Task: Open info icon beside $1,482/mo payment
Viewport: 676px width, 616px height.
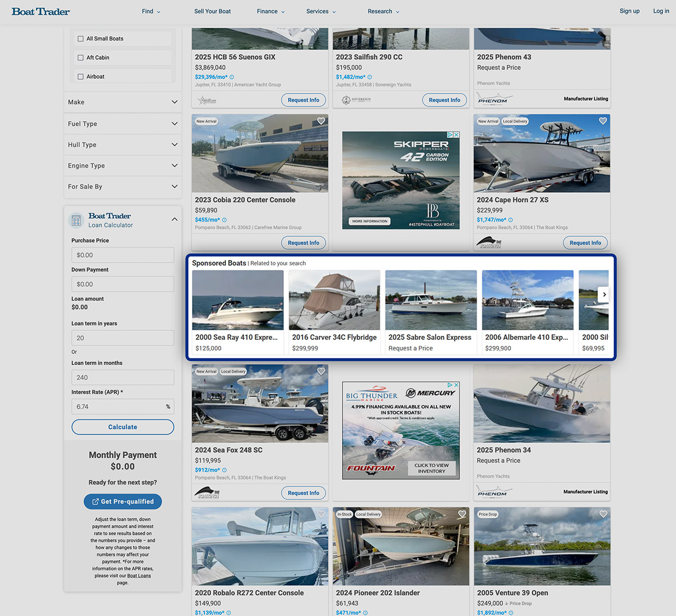Action: (x=370, y=77)
